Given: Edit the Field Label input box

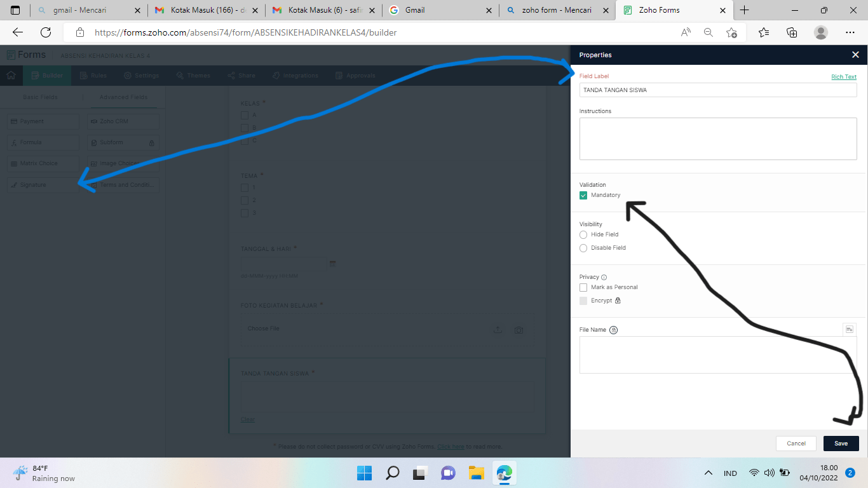Looking at the screenshot, I should click(x=718, y=90).
